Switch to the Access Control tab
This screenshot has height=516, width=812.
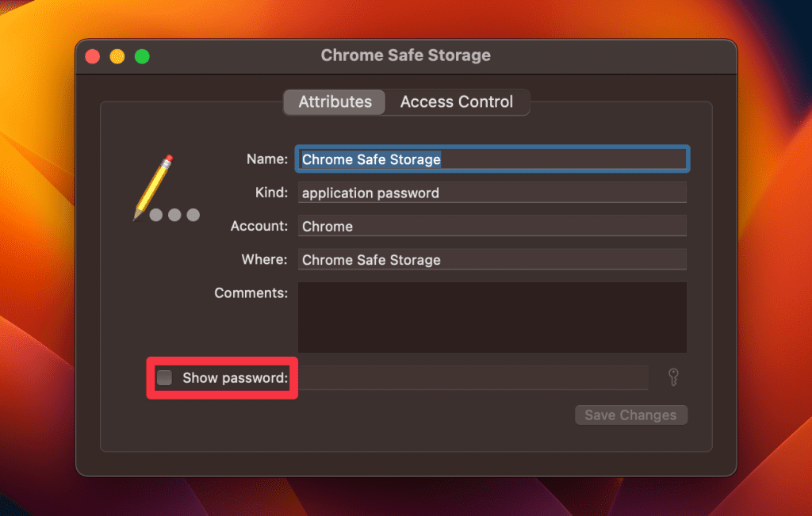(456, 102)
